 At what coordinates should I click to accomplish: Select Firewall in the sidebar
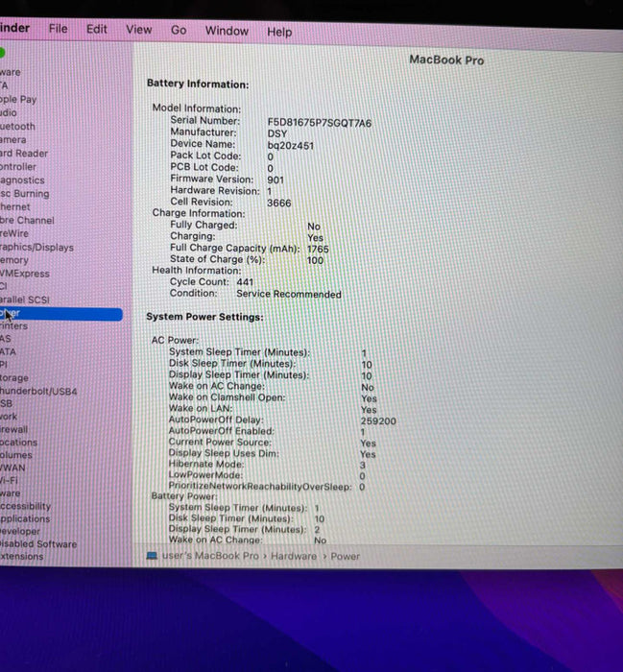[x=13, y=429]
